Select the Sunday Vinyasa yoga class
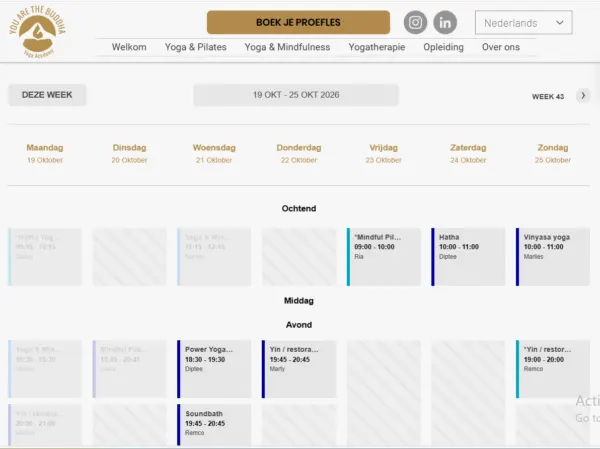The image size is (600, 449). pyautogui.click(x=553, y=257)
